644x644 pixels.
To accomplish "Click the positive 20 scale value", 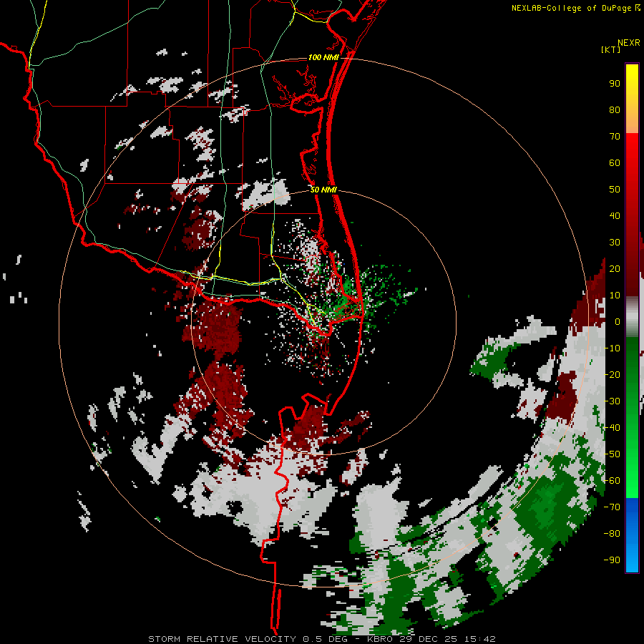I will (615, 269).
